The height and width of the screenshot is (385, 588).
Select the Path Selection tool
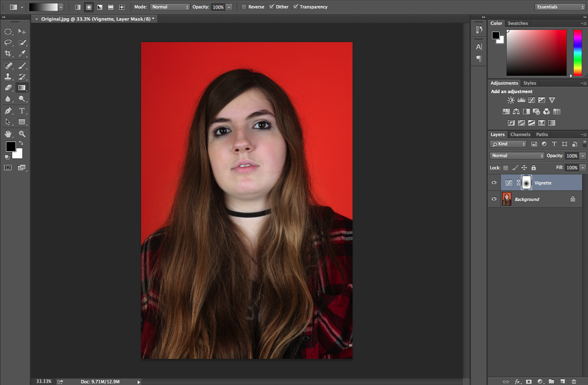(8, 122)
